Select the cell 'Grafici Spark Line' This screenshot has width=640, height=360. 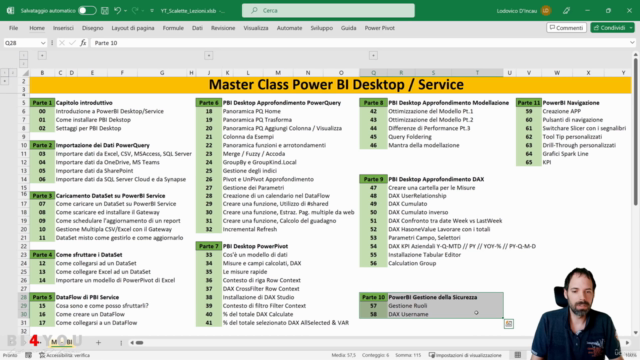565,154
